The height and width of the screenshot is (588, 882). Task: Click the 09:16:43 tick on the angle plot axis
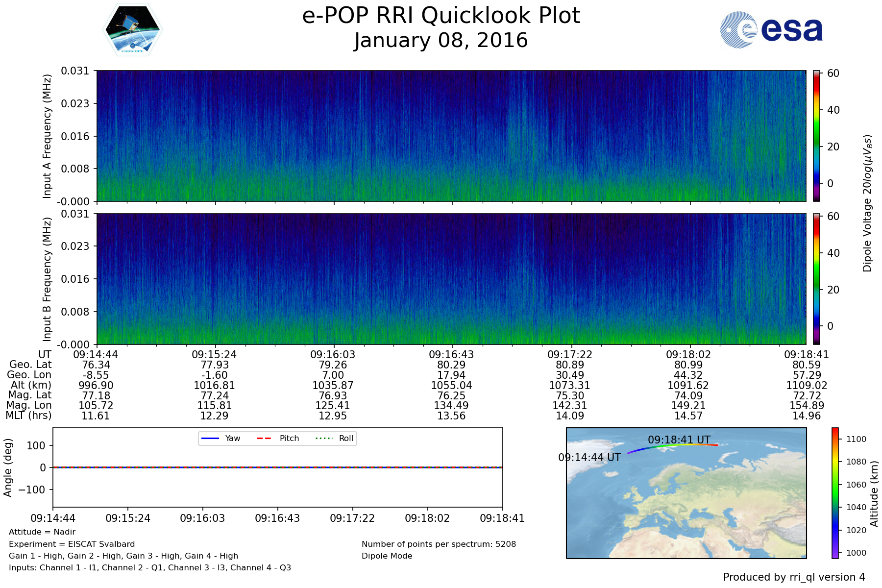pyautogui.click(x=277, y=518)
